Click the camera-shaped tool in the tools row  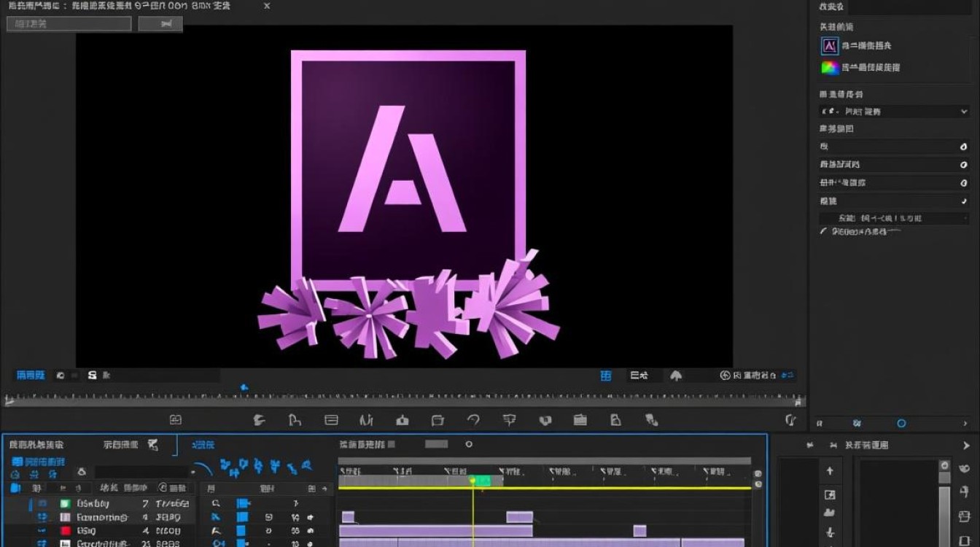[402, 420]
